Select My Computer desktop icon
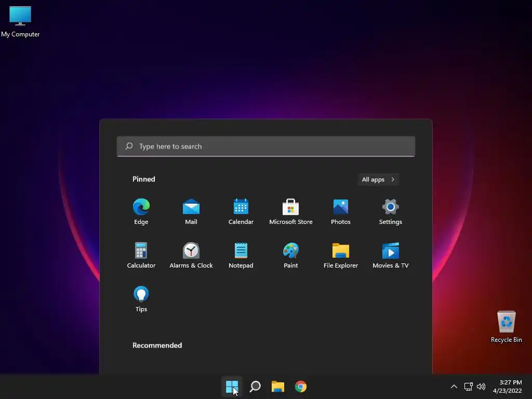This screenshot has width=532, height=399. tap(20, 22)
